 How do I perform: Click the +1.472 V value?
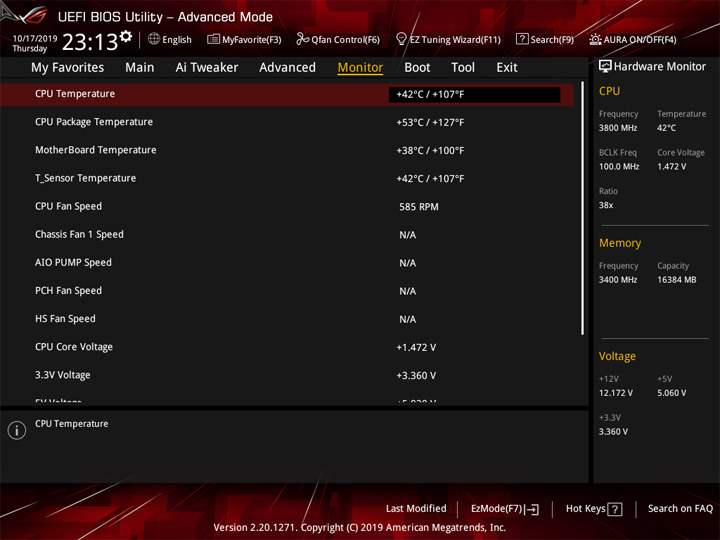point(416,348)
